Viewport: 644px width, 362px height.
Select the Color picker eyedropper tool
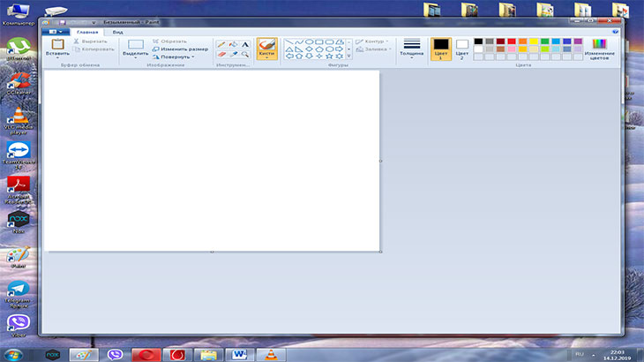point(233,54)
